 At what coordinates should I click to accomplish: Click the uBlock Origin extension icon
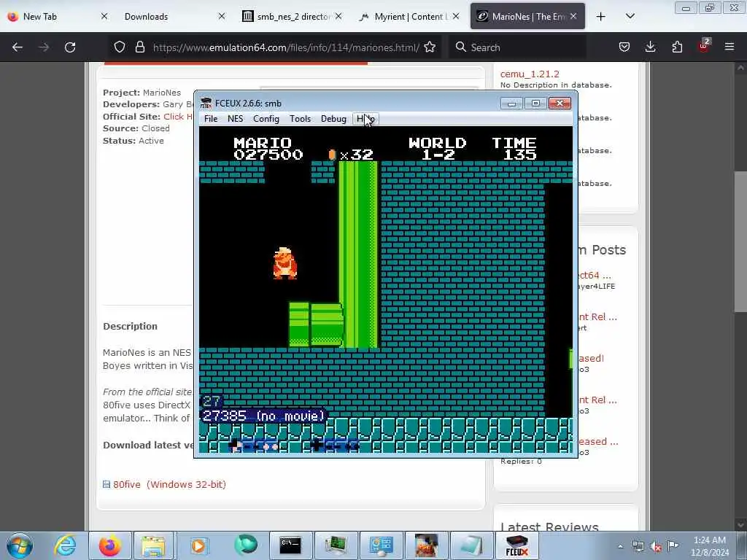704,46
